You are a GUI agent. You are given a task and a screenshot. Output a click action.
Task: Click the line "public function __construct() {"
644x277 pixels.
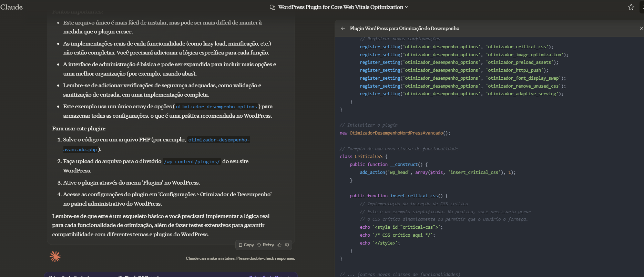pos(389,165)
